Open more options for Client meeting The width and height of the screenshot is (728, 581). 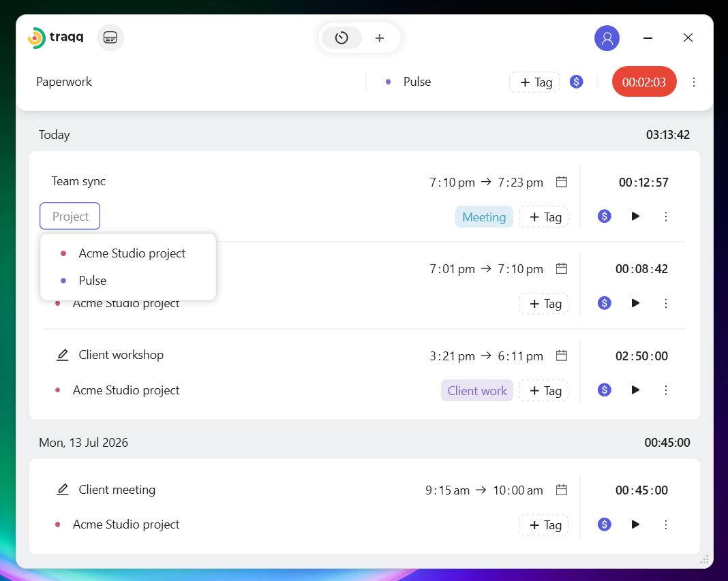(x=666, y=524)
